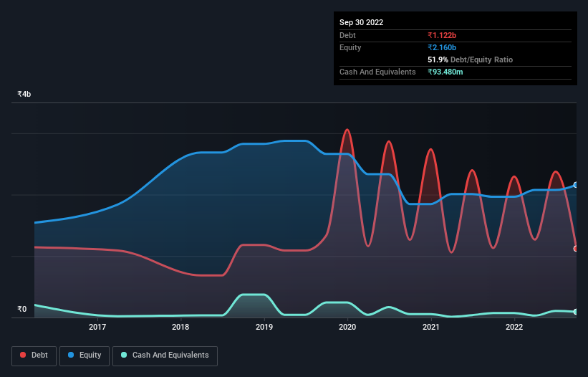Click the 2021 x-axis label
Screen dimensions: 588x377
(431, 327)
